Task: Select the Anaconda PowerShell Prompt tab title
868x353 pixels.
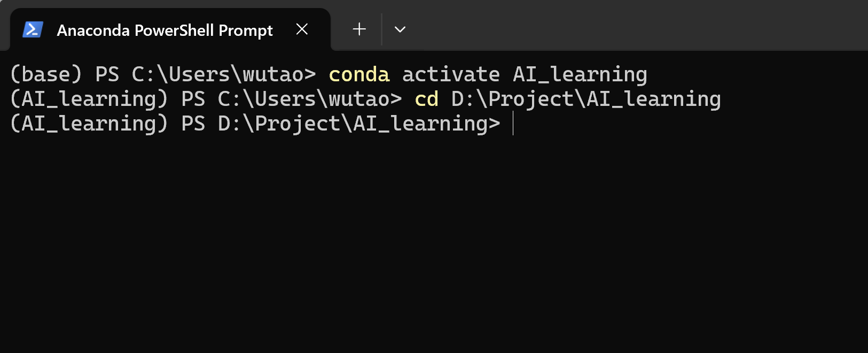Action: [x=165, y=30]
